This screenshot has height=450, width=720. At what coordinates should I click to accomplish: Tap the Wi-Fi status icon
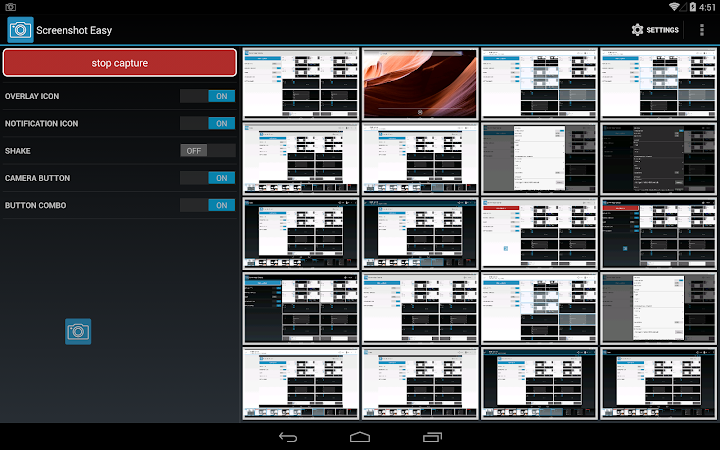click(674, 6)
